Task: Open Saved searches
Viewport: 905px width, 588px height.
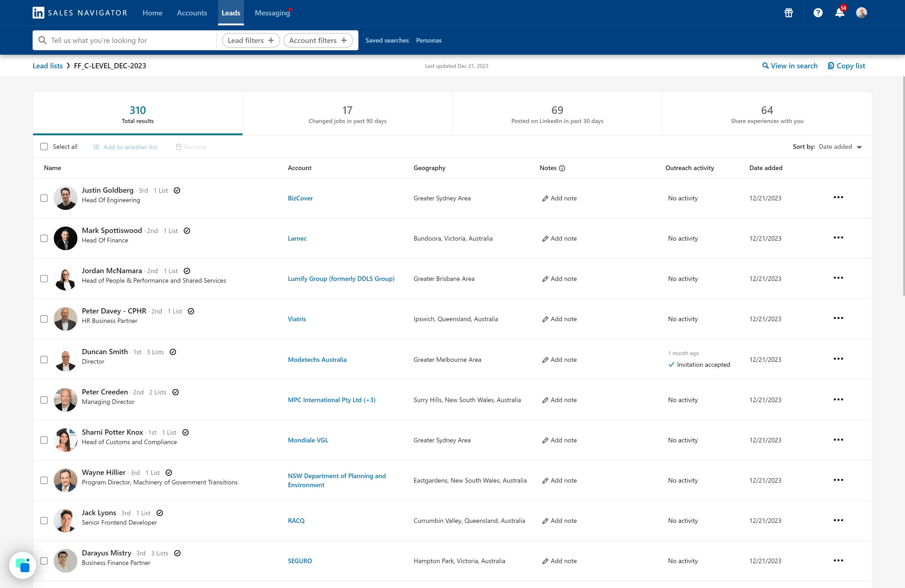Action: point(387,40)
